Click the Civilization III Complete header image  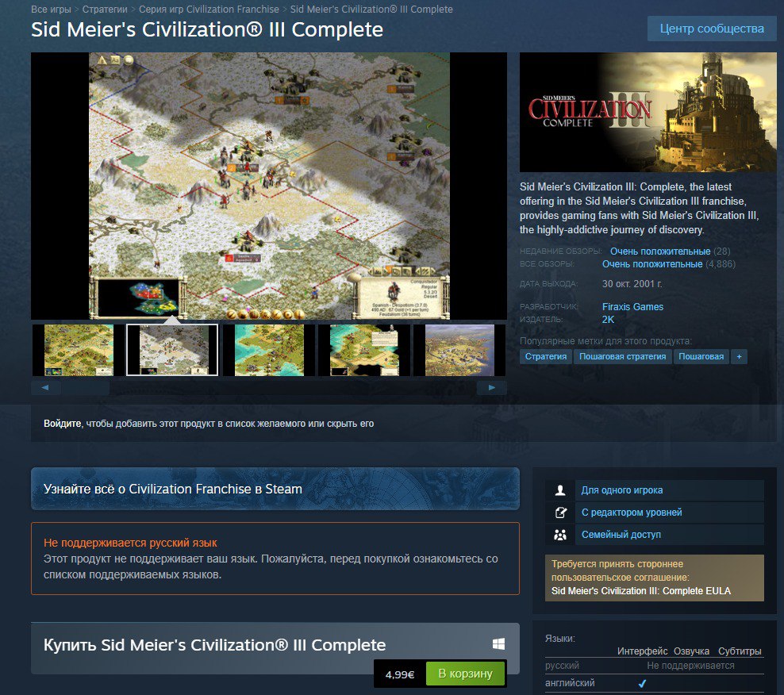(648, 113)
